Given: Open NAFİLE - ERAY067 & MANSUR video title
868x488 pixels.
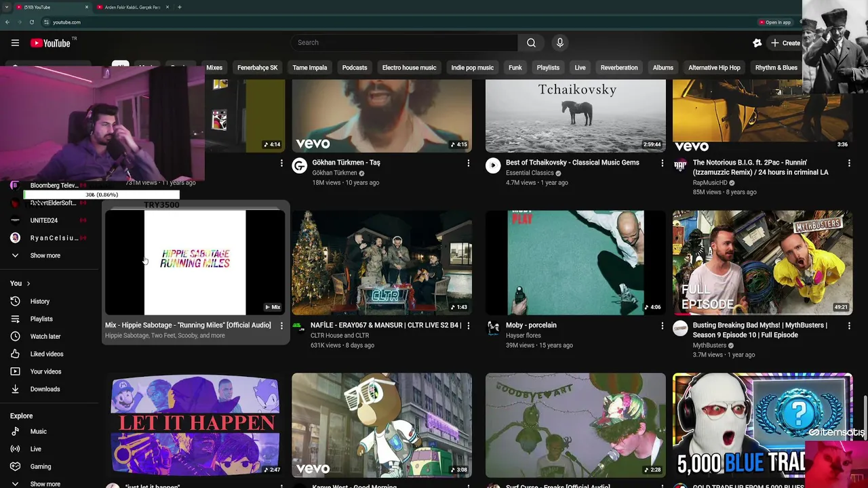Looking at the screenshot, I should (x=386, y=325).
